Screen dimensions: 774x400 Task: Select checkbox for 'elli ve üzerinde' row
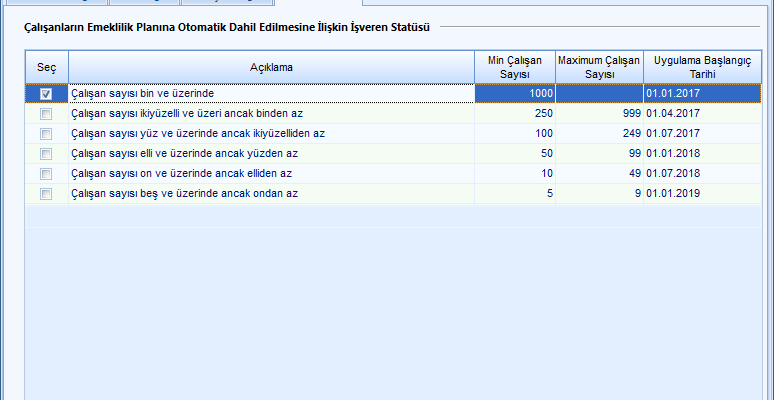point(46,154)
